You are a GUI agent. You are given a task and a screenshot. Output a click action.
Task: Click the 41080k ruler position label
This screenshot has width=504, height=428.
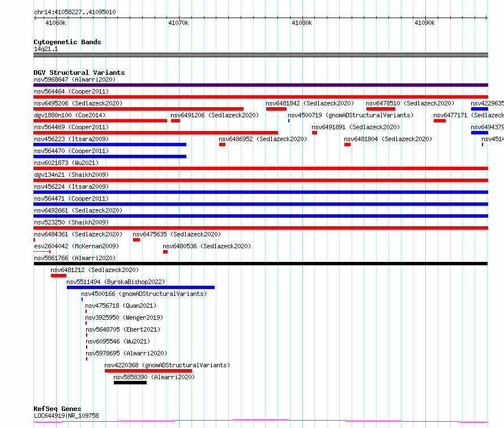[x=301, y=23]
